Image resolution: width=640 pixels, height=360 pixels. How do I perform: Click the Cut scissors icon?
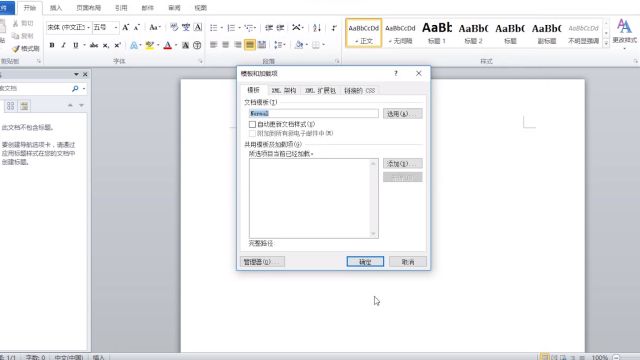pos(23,24)
